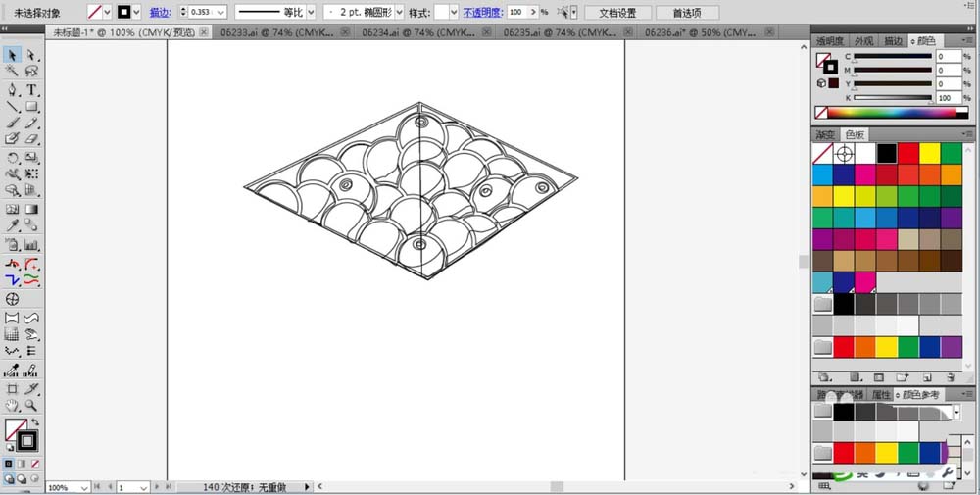Pick the yellow swatch in top row
The image size is (980, 495).
(929, 154)
